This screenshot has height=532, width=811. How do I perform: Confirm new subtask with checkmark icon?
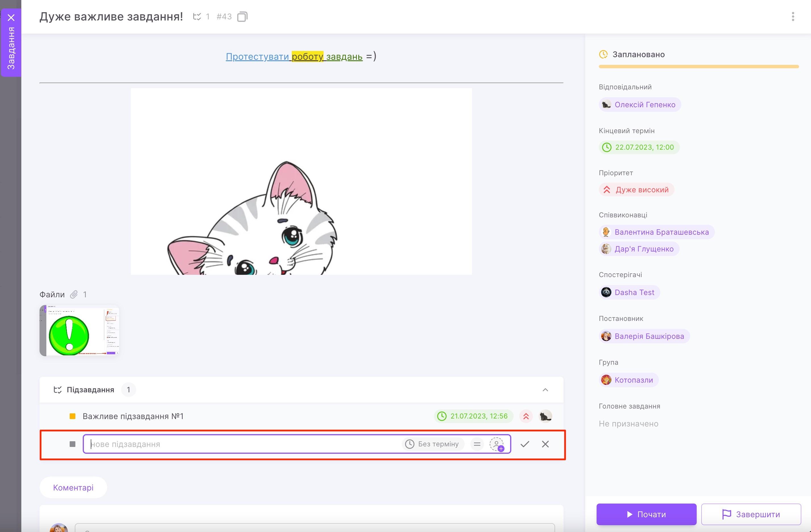[x=525, y=444]
